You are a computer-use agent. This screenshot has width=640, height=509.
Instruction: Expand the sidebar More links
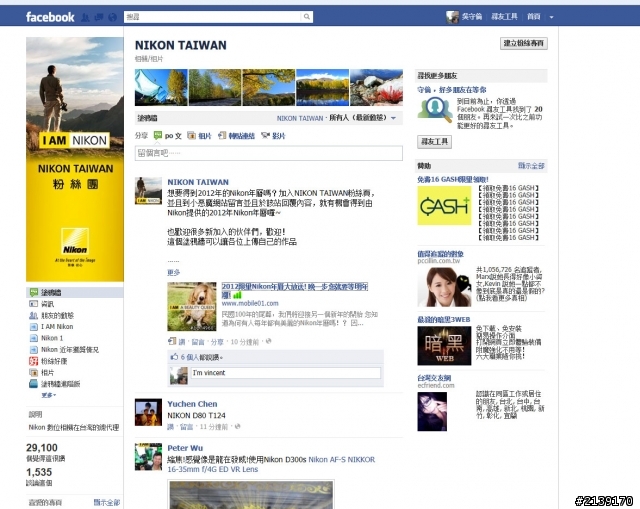[49, 395]
